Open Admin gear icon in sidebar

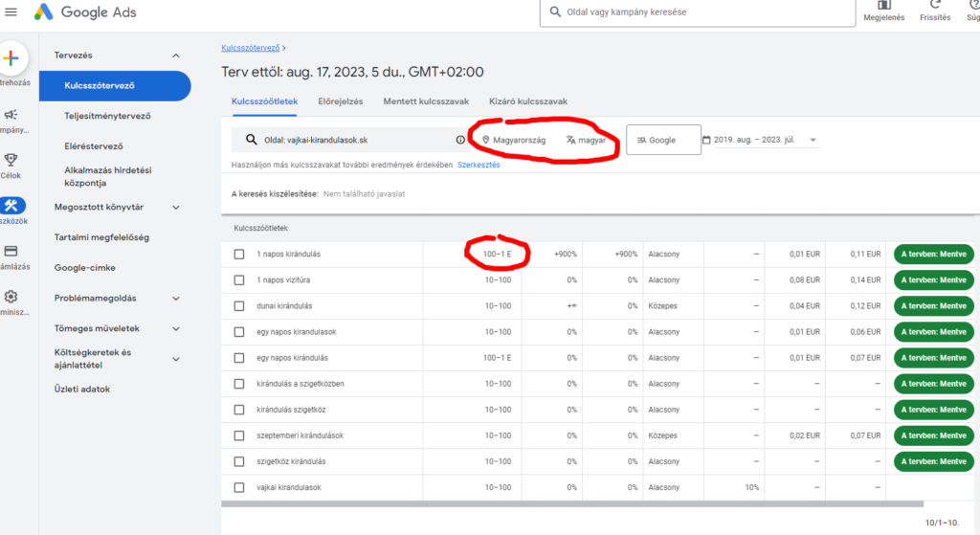11,297
